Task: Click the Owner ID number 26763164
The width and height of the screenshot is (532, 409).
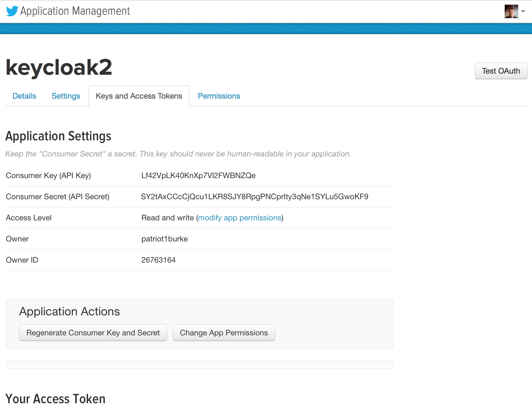Action: coord(158,260)
